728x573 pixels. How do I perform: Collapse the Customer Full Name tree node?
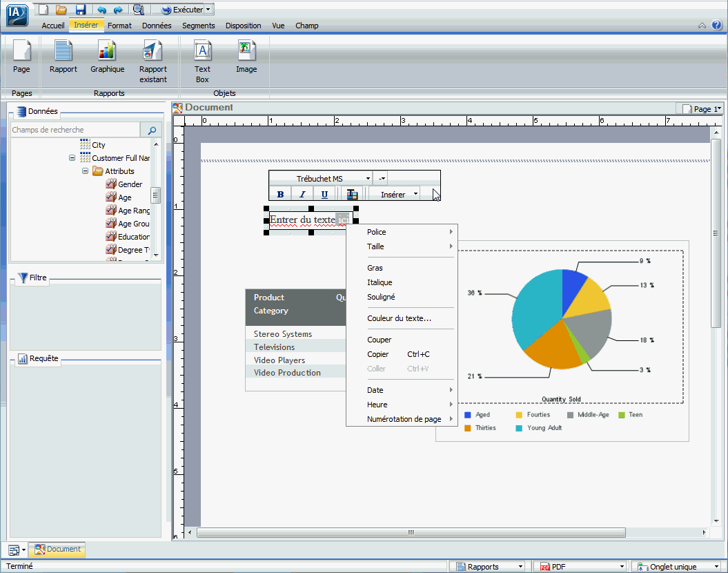pyautogui.click(x=72, y=158)
